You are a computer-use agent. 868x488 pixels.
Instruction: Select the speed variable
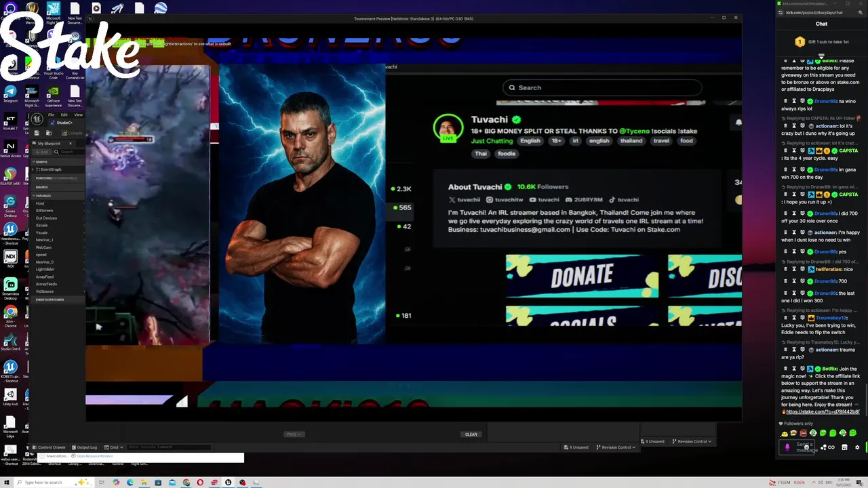[x=41, y=255]
